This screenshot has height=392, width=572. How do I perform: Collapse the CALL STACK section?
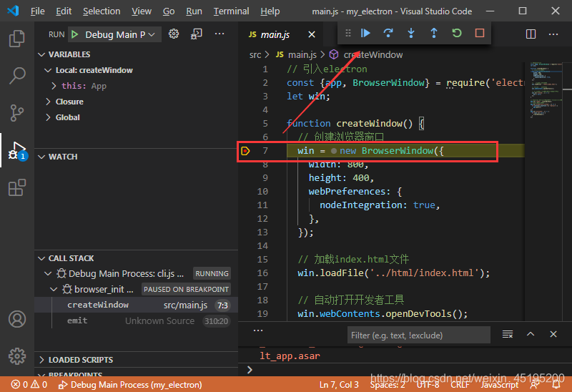coord(41,258)
